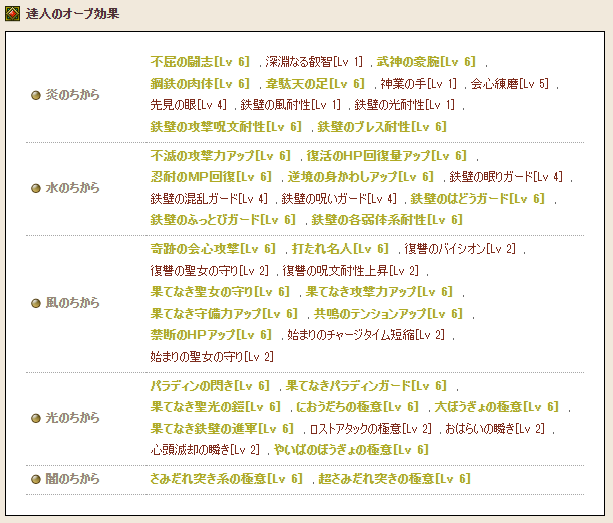
Task: Click 奇跡の会心攻撃[Lv 6]
Action: (x=213, y=249)
